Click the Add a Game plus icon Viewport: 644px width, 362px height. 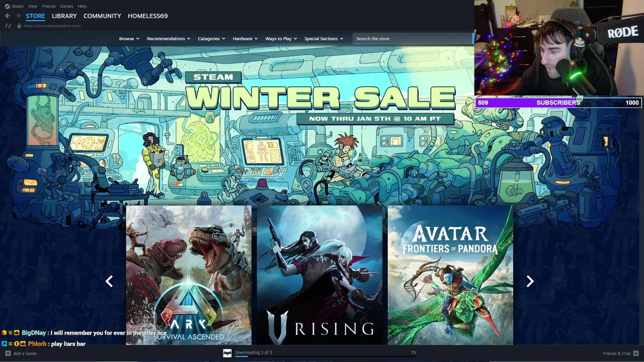(8, 353)
